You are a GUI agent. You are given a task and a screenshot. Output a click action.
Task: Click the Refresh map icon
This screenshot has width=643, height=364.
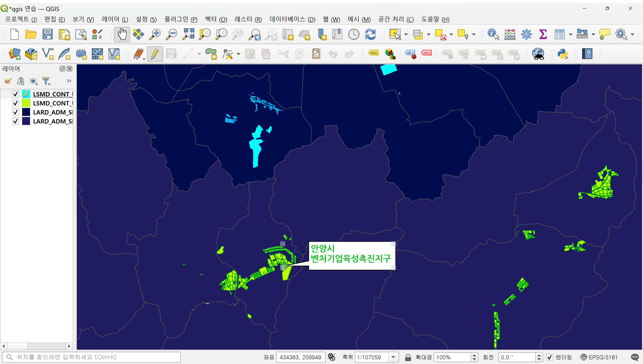coord(370,34)
